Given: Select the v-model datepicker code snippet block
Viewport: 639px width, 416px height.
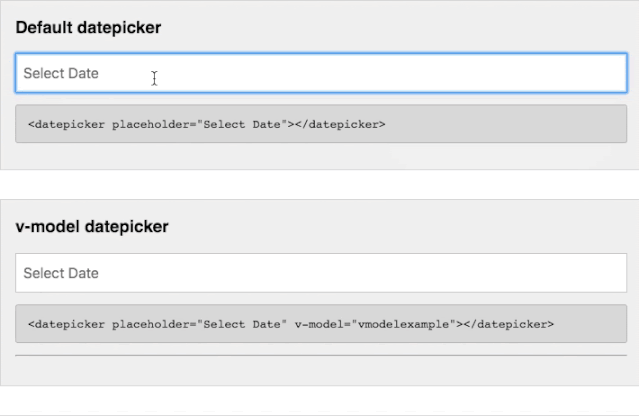Looking at the screenshot, I should click(x=320, y=324).
